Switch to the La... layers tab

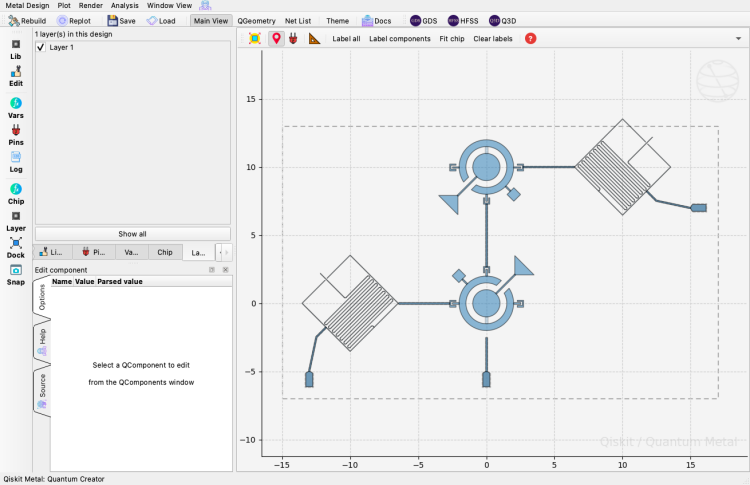(199, 252)
